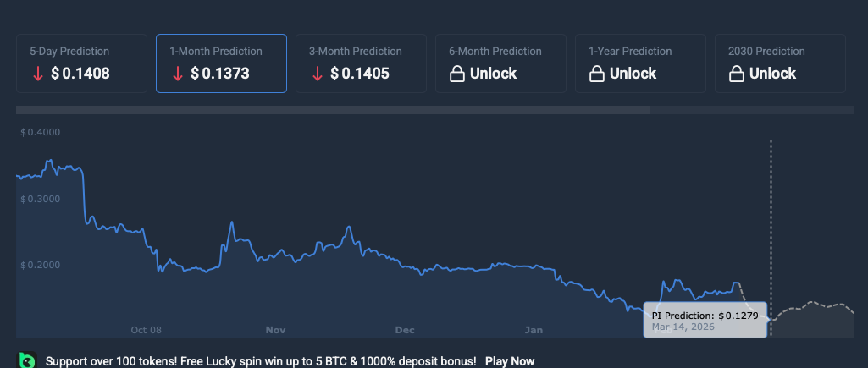
Task: Click the Jan date label
Action: pyautogui.click(x=534, y=331)
